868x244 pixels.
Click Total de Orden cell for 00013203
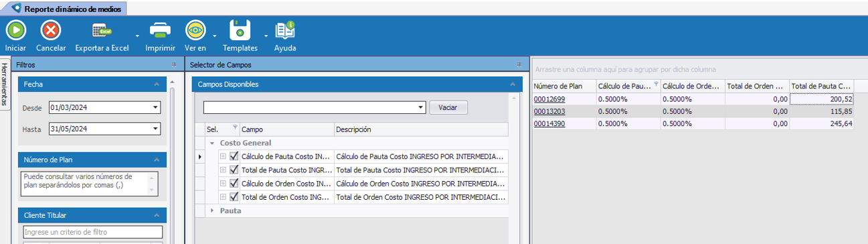coord(758,111)
